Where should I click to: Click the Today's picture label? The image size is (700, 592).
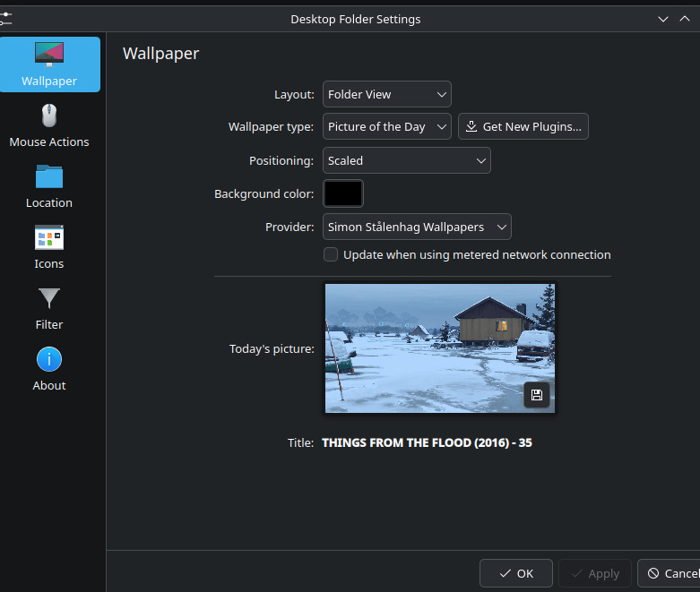(272, 349)
